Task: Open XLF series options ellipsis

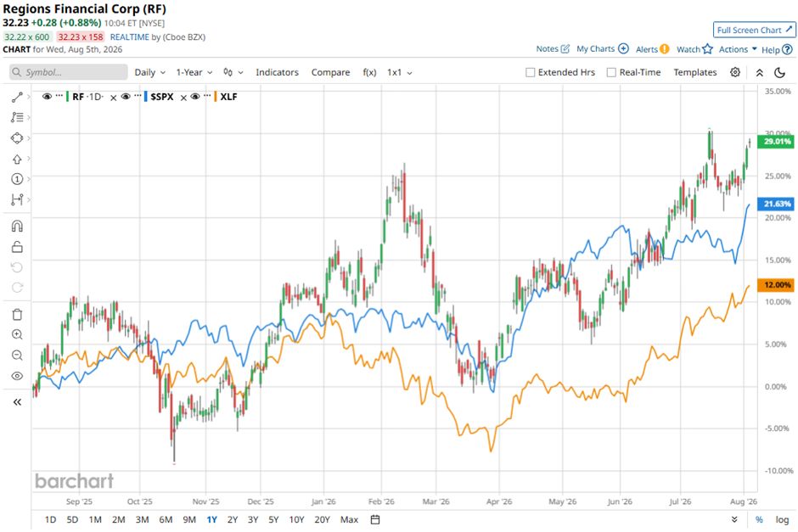Action: click(207, 96)
